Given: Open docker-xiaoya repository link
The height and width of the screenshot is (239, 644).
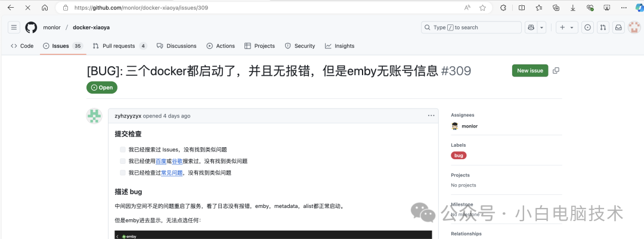Looking at the screenshot, I should point(91,27).
